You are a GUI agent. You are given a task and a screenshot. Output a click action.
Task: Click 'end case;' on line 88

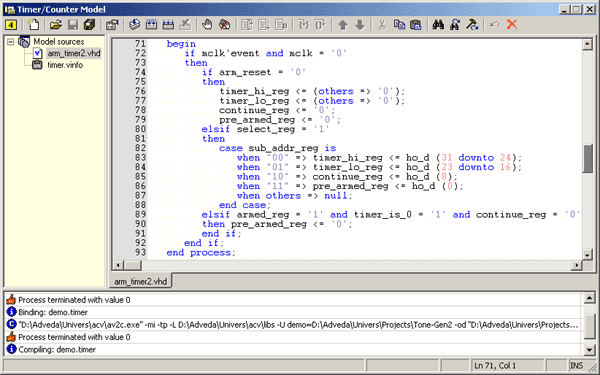(x=245, y=205)
